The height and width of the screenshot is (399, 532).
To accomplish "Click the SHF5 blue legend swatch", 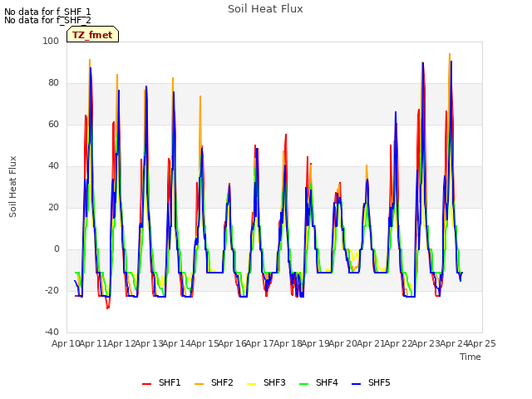I will [357, 383].
